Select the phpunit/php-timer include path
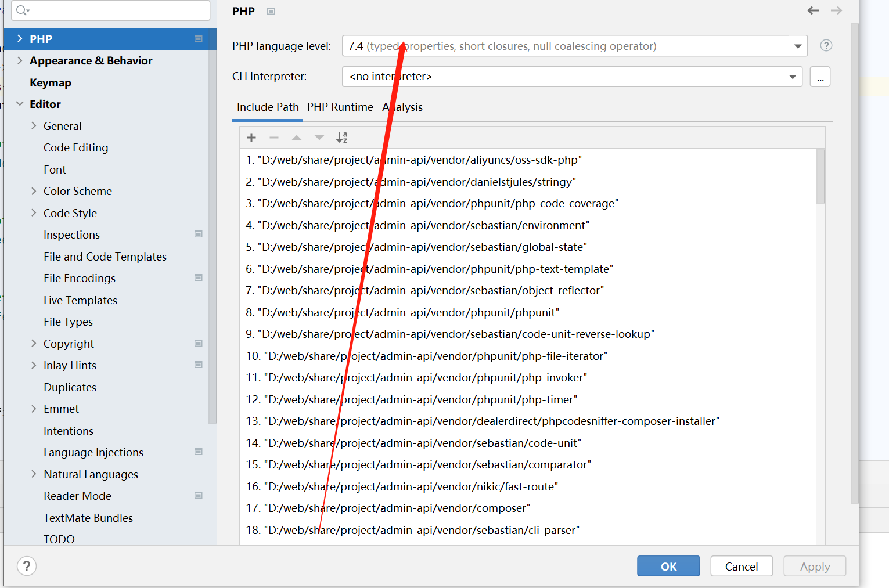 coord(528,399)
